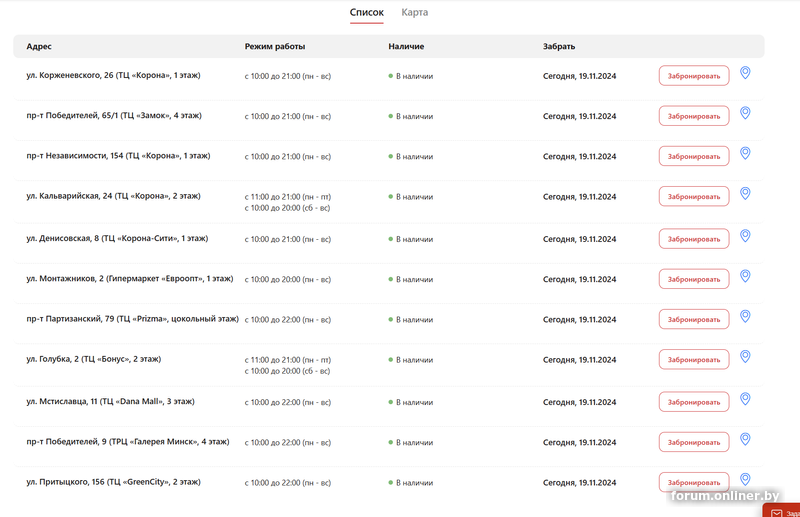Viewport: 800px width, 517px height.
Task: Click the Режим работы column header
Action: pos(274,46)
